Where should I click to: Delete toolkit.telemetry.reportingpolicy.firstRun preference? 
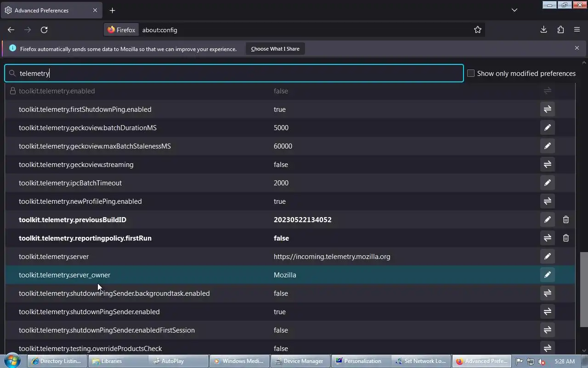coord(565,238)
